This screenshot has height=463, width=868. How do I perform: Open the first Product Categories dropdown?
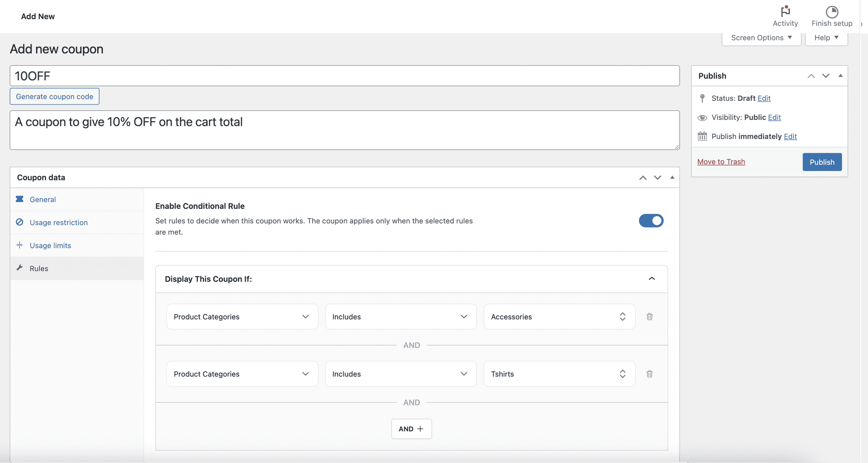coord(242,316)
